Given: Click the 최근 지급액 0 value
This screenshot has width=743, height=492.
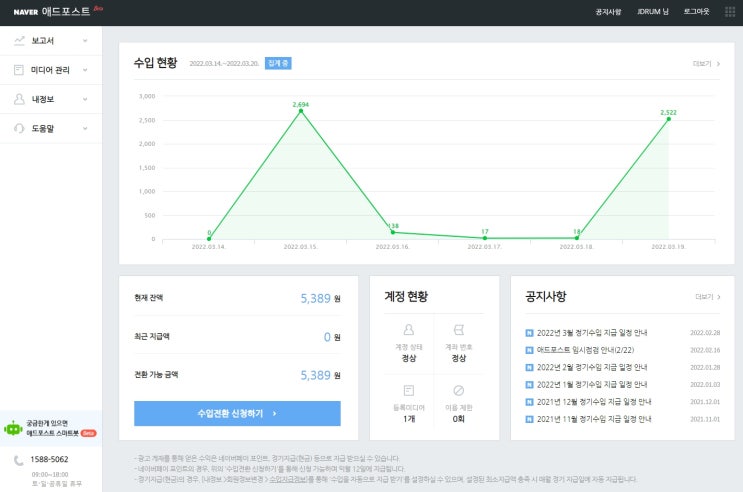Looking at the screenshot, I should (327, 337).
